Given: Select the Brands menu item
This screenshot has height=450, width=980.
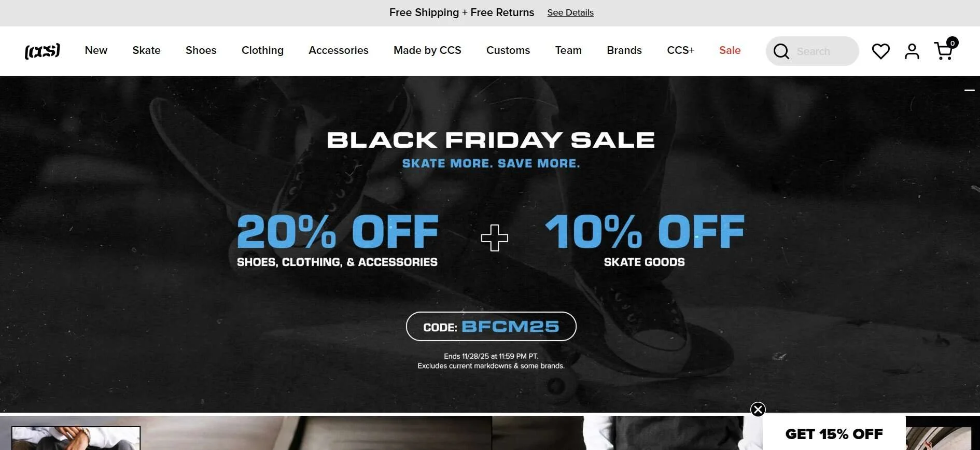Looking at the screenshot, I should pyautogui.click(x=624, y=50).
